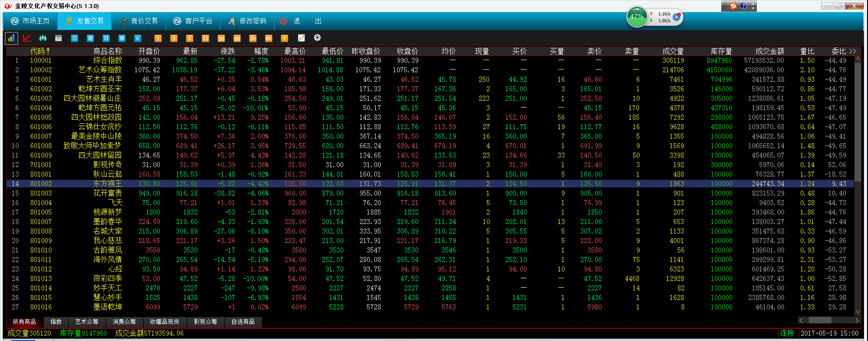Image resolution: width=868 pixels, height=341 pixels.
Task: Select row 701001 影视传奇
Action: coord(430,165)
